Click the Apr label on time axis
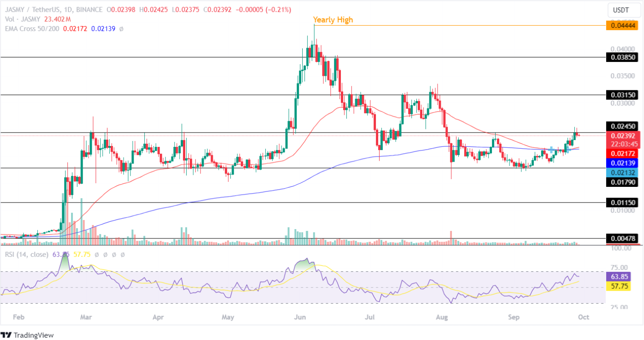 coord(157,317)
